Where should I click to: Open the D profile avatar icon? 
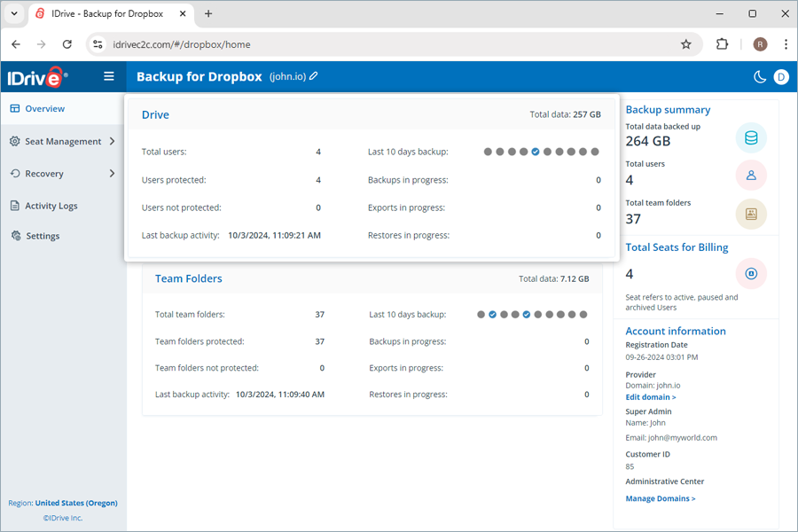coord(781,77)
